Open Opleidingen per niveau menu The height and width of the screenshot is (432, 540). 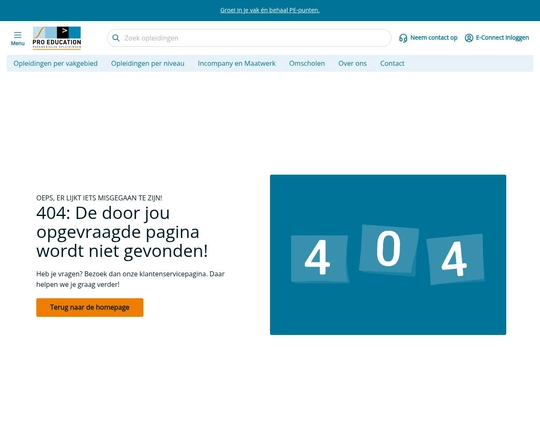(147, 63)
